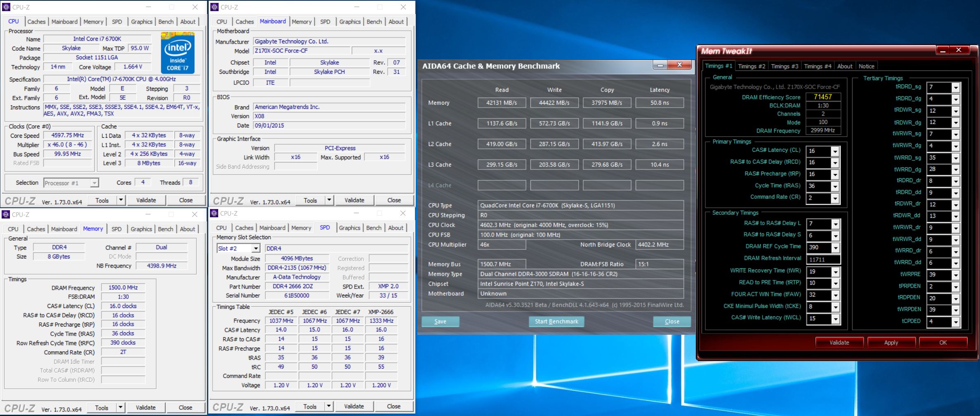980x416 pixels.
Task: Expand RAS# to CAS# Delay (tRCD) dropdown
Action: (x=835, y=163)
